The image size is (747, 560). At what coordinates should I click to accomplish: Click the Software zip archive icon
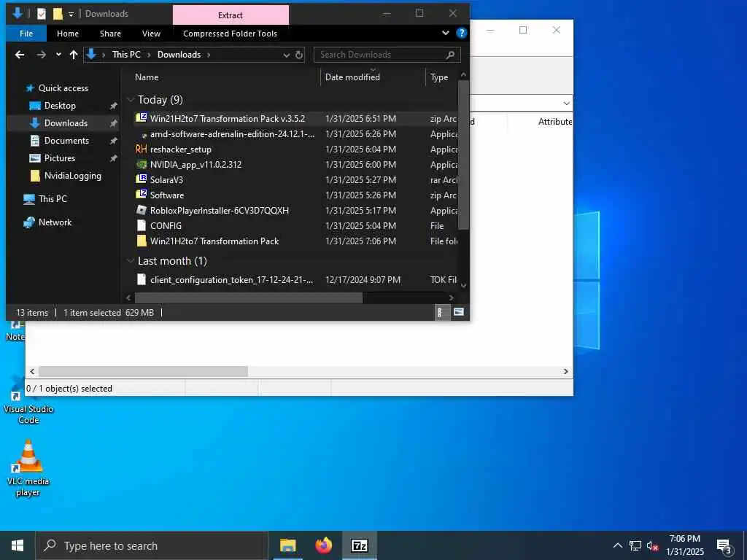click(x=141, y=195)
